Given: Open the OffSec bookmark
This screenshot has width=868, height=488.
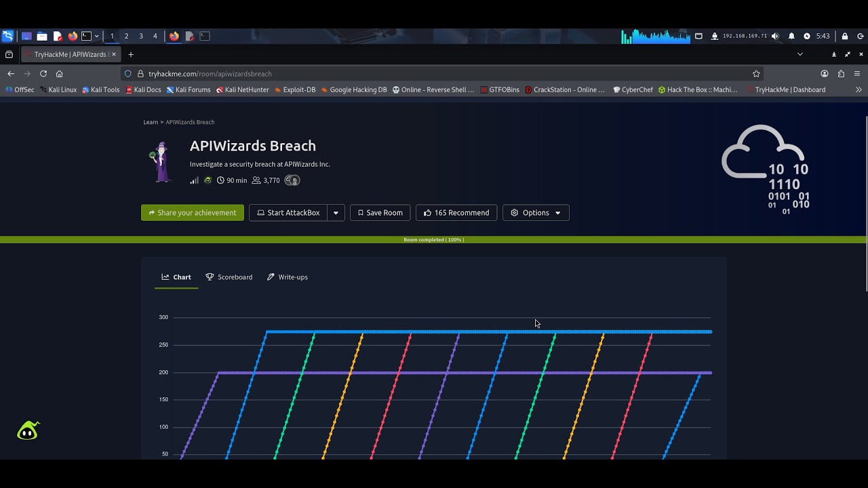Looking at the screenshot, I should pyautogui.click(x=19, y=89).
